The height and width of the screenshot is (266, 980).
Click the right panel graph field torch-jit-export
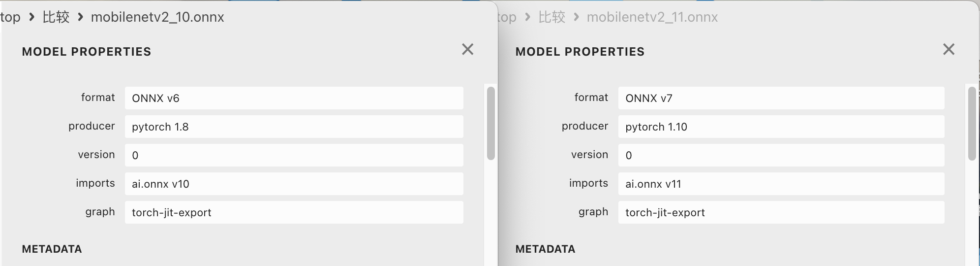781,212
